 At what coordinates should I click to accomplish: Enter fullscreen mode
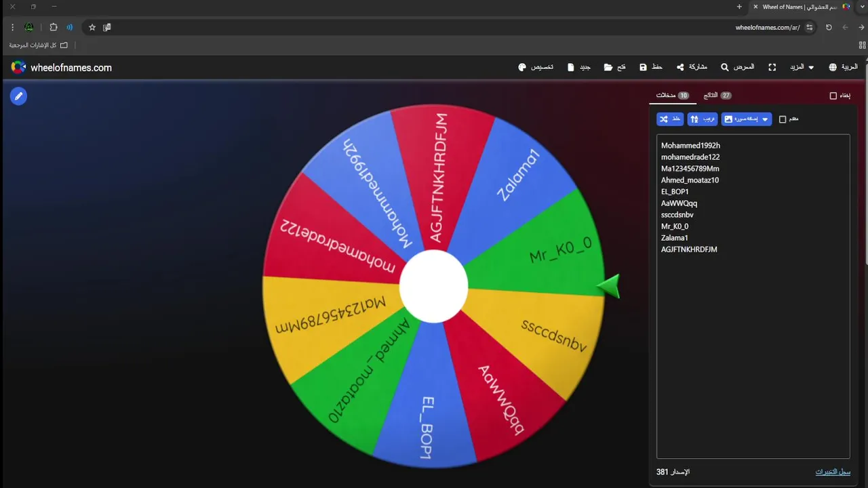772,67
